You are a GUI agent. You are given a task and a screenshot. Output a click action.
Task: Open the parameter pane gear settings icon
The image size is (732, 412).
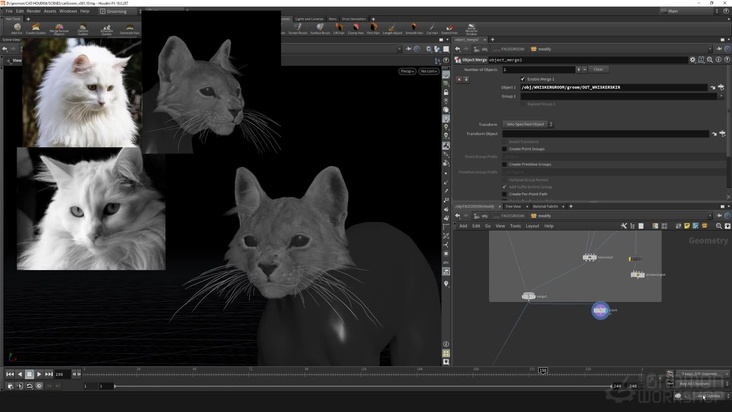(693, 60)
